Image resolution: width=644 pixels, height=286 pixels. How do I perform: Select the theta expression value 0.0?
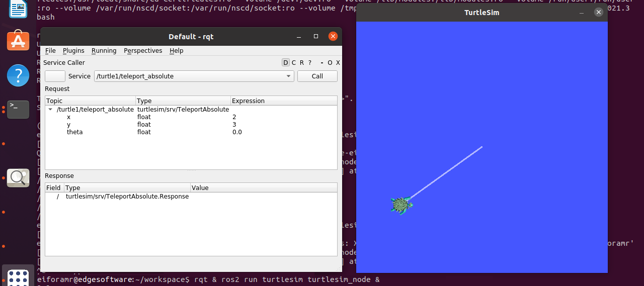[237, 132]
